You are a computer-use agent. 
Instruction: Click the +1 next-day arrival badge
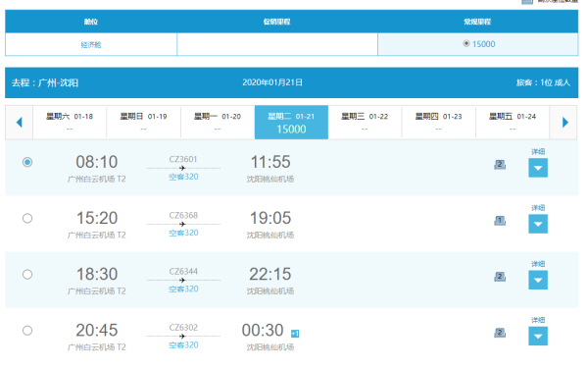[295, 334]
